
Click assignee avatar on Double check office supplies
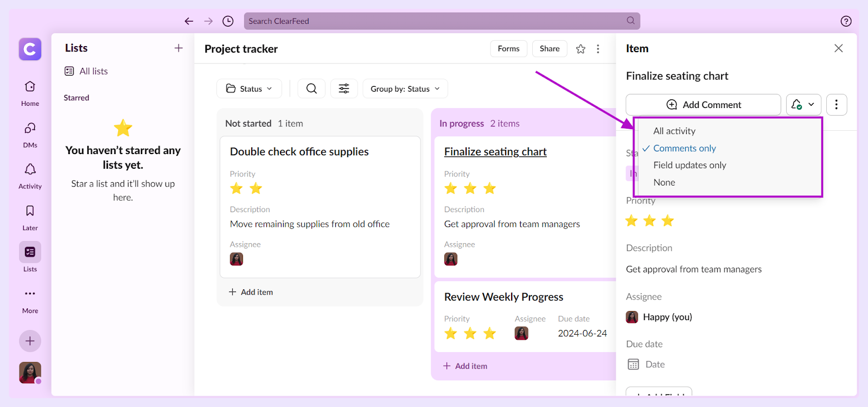(x=237, y=259)
